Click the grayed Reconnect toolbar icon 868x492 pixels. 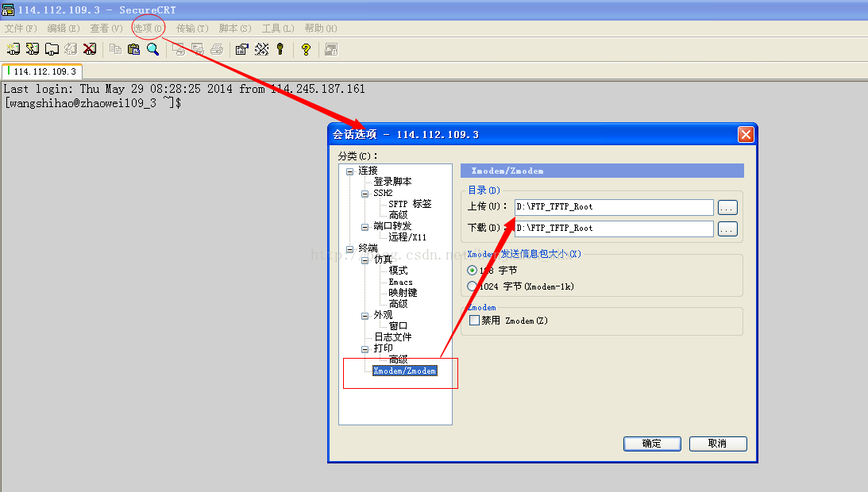pos(71,49)
